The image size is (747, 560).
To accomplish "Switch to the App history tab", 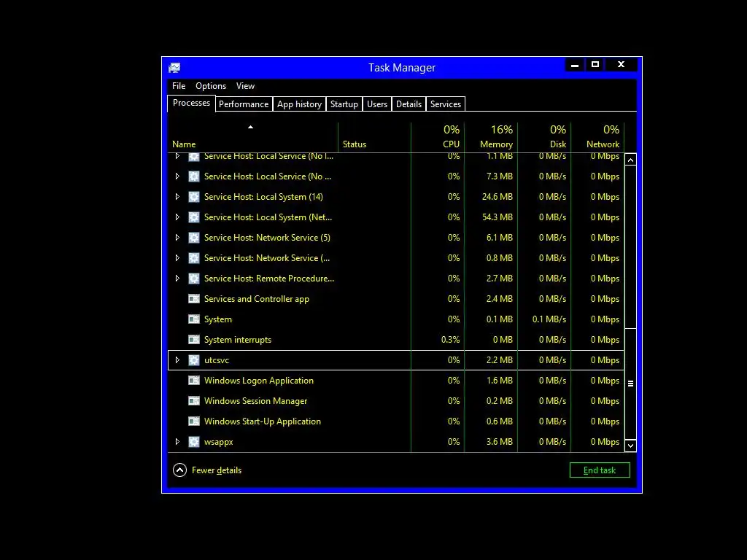I will (299, 104).
